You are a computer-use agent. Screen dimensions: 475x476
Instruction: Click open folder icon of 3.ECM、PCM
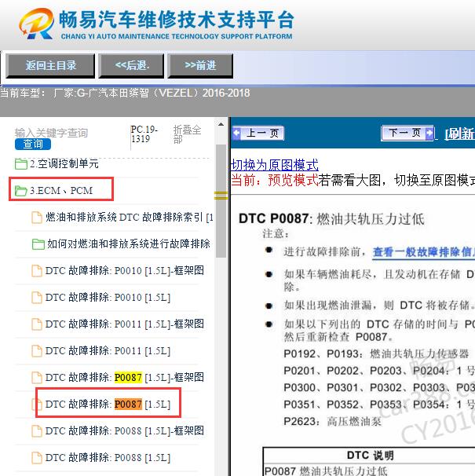(21, 191)
